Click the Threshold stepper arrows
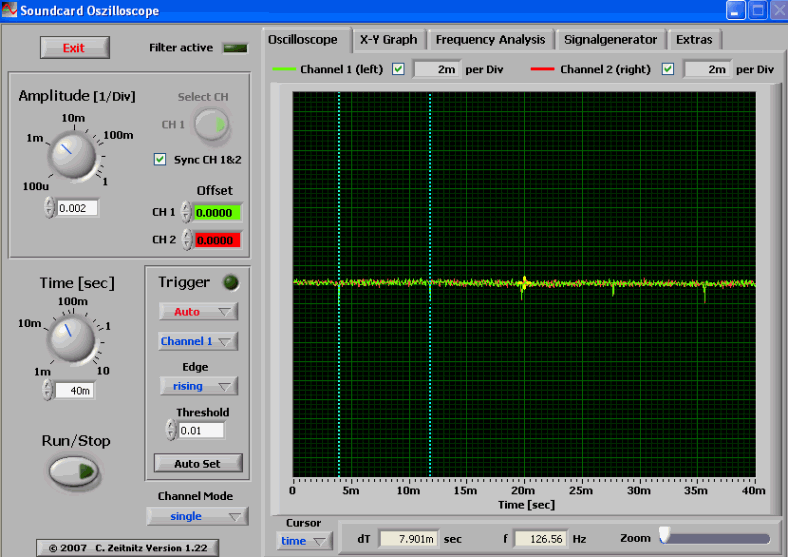The height and width of the screenshot is (557, 788). 171,430
